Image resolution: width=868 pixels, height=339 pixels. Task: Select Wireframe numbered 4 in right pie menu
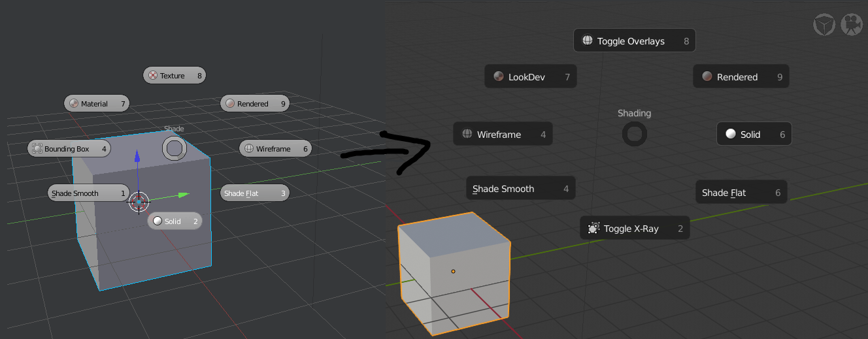503,134
